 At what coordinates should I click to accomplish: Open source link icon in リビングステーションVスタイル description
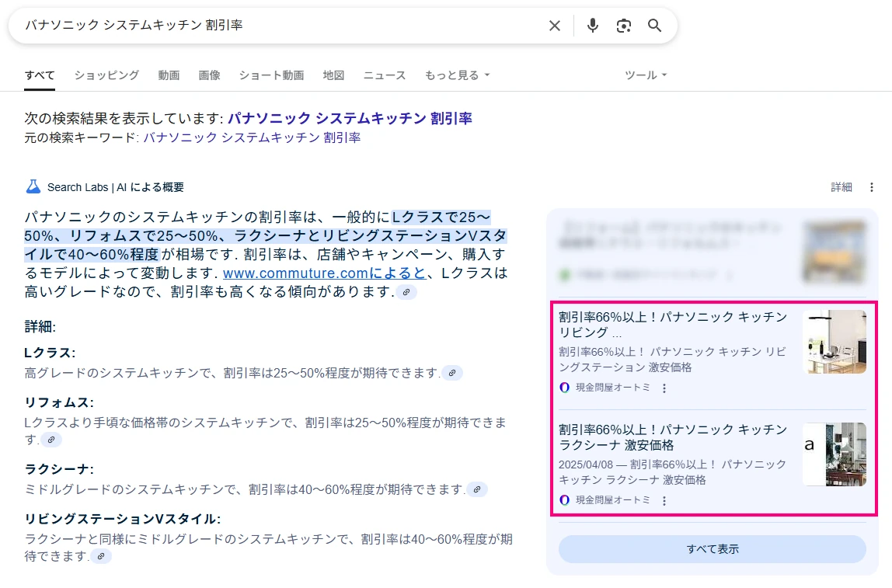(101, 556)
